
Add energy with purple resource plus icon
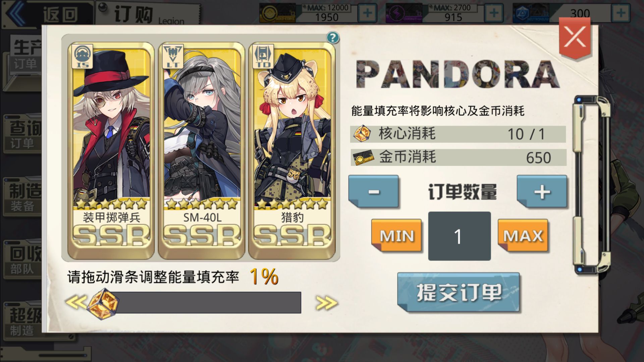pos(494,13)
